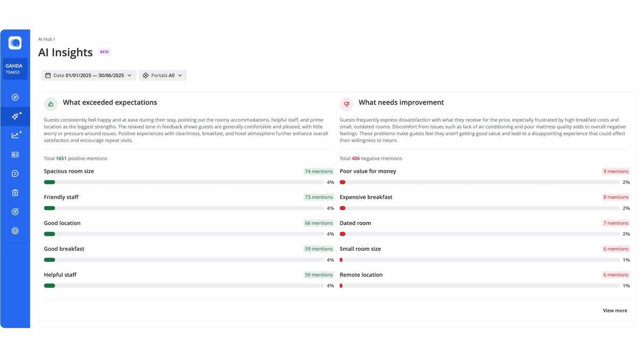Click the 9 mentions badge for poor value

(616, 172)
